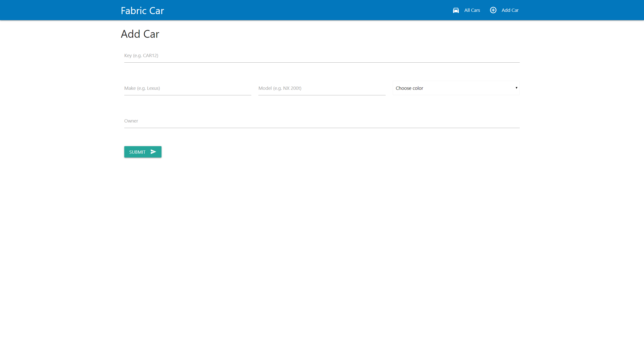The image size is (644, 362).
Task: Click the plus-circle icon in navbar
Action: coord(493,10)
